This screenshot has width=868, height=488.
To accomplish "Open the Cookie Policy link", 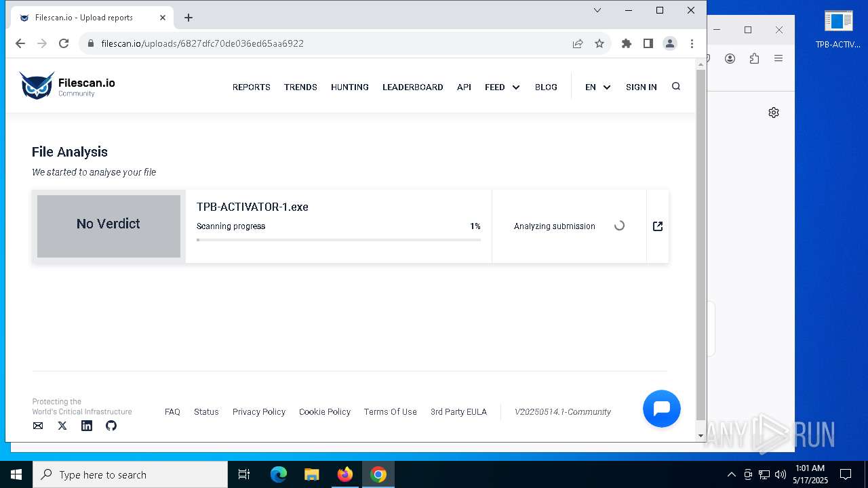I will point(325,411).
